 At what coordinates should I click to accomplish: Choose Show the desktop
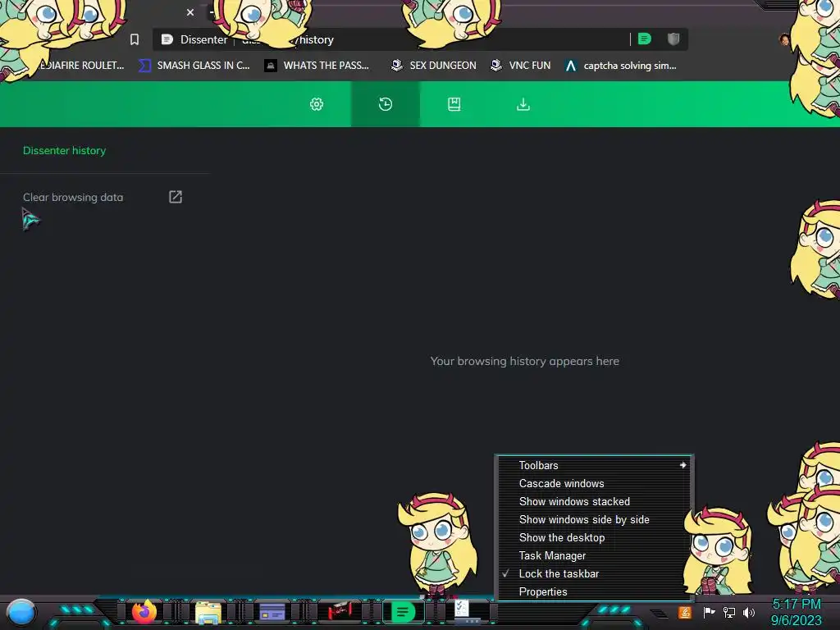point(594,538)
